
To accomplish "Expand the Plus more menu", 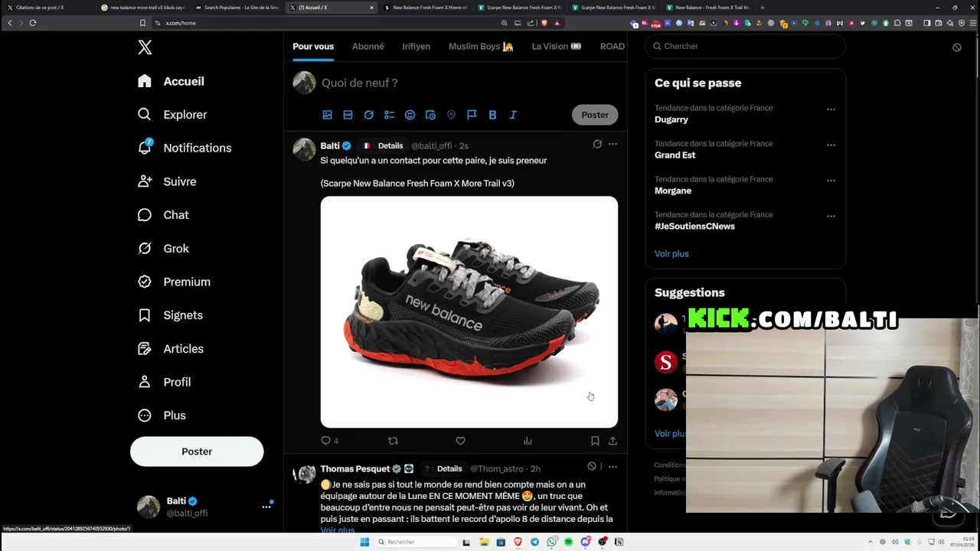I will (162, 416).
